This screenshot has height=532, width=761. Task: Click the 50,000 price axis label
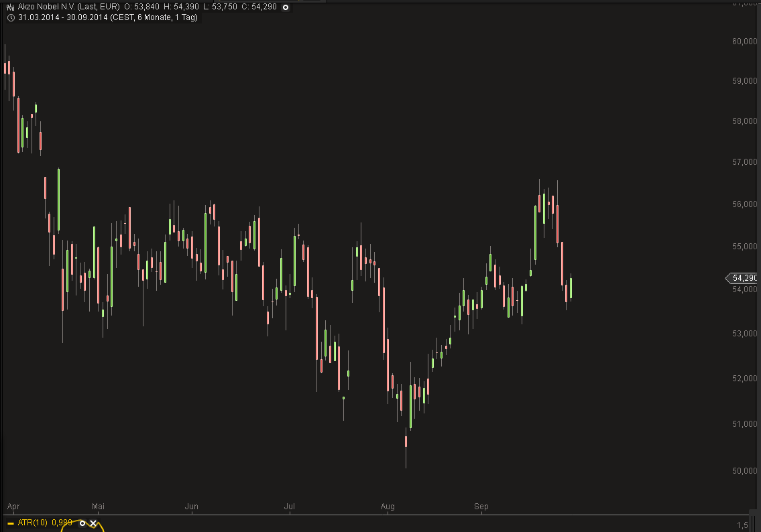coord(744,471)
